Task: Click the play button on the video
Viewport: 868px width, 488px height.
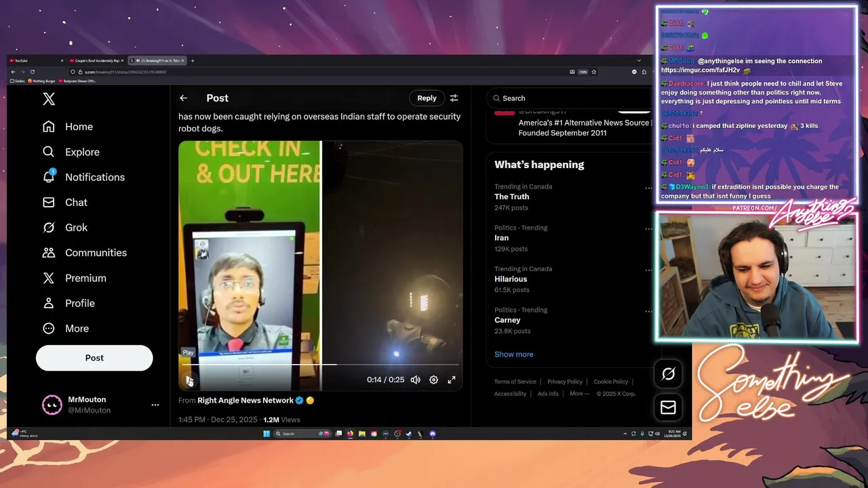Action: [x=189, y=380]
